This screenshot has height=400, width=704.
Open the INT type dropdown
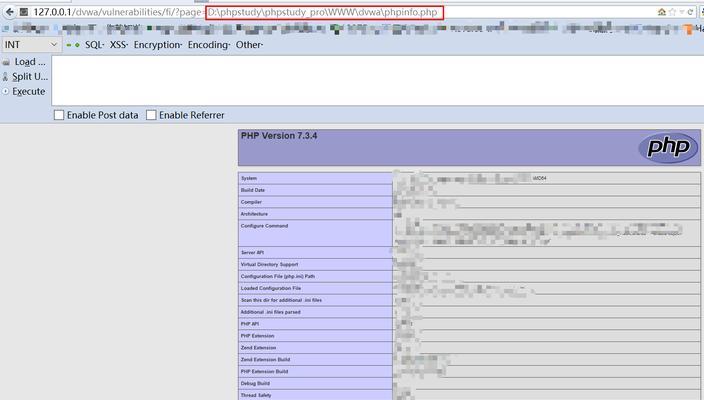click(x=31, y=44)
